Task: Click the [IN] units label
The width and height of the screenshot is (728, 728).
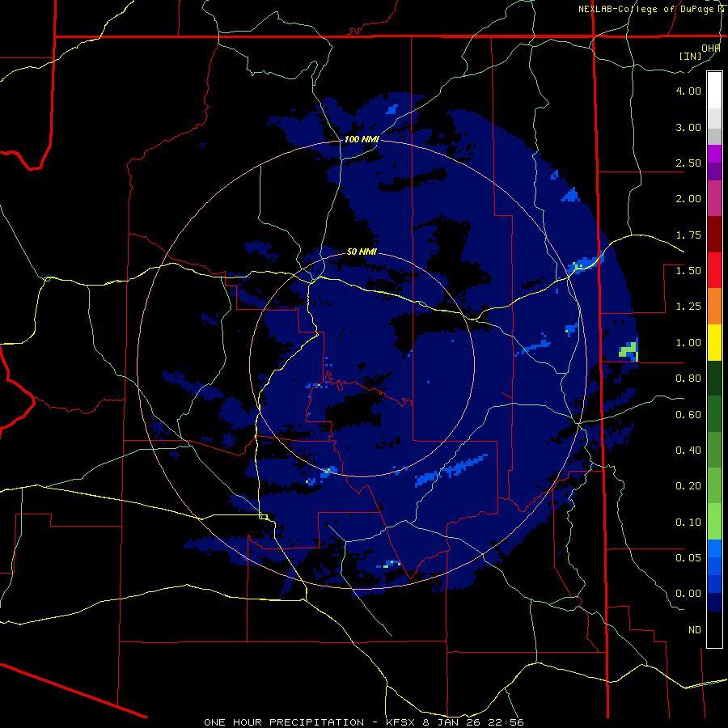Action: click(x=691, y=56)
